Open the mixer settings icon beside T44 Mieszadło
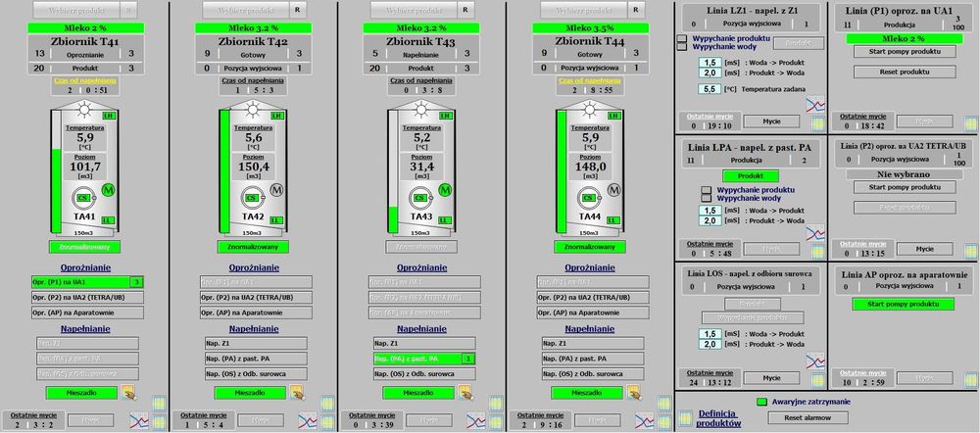 tap(634, 393)
